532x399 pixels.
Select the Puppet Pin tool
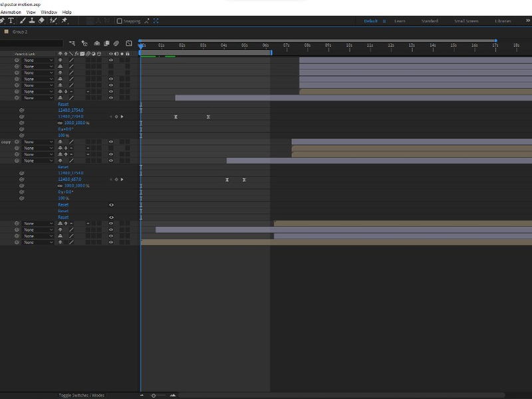65,21
